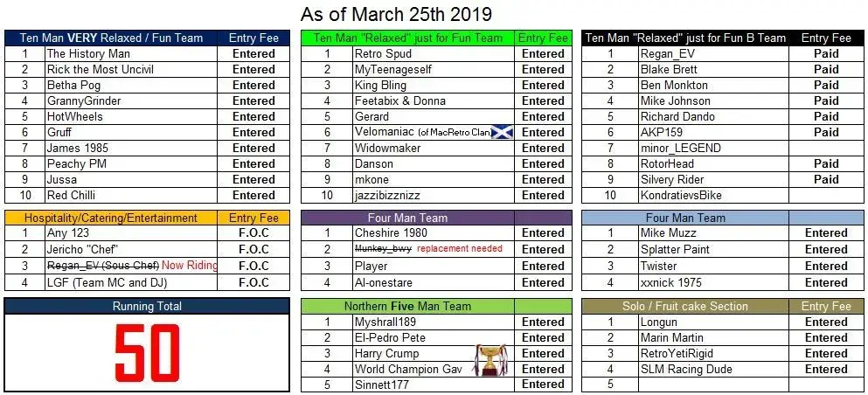The width and height of the screenshot is (868, 395).
Task: Select the empty fee cell for minor_LEGEND
Action: click(x=826, y=149)
